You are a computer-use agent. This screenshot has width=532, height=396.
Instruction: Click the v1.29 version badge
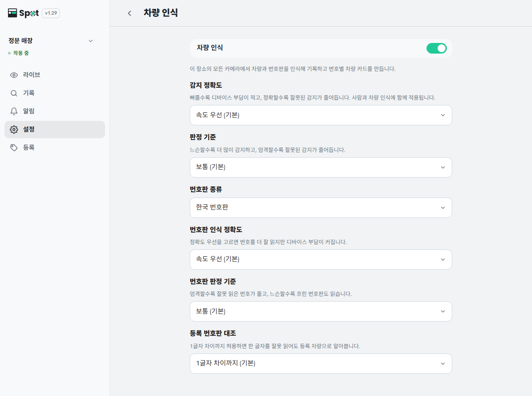(x=51, y=13)
